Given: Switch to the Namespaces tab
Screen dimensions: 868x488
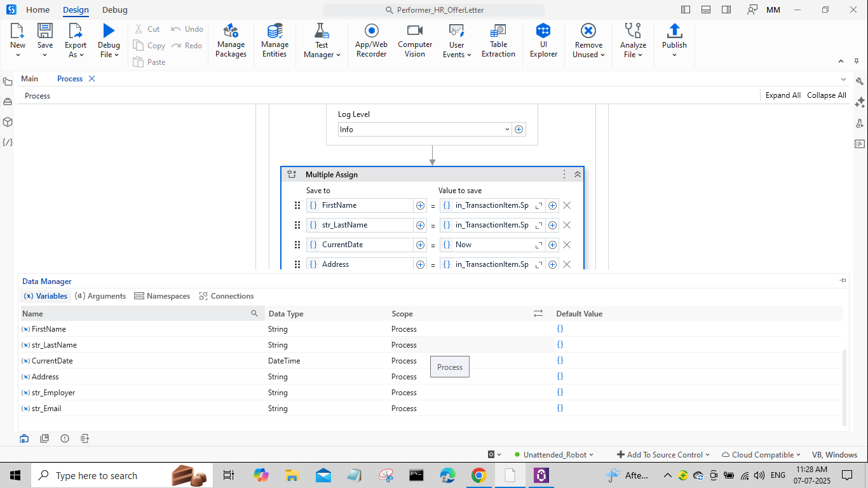Looking at the screenshot, I should click(x=162, y=296).
